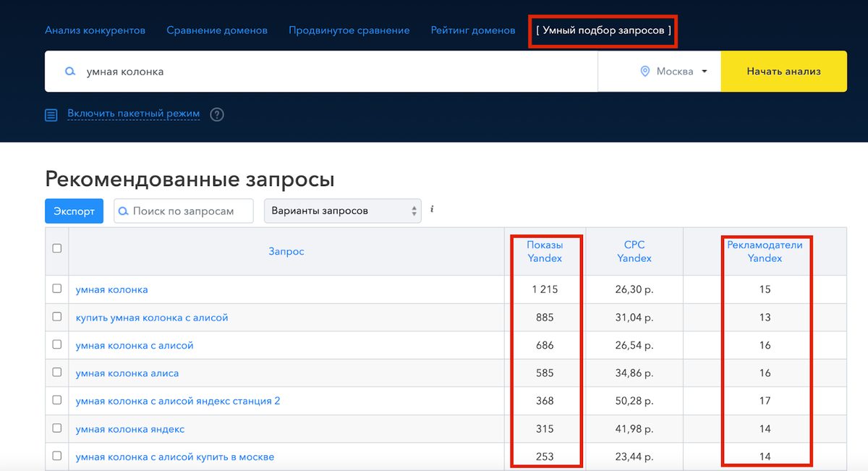Click the impressions value 368

[545, 401]
